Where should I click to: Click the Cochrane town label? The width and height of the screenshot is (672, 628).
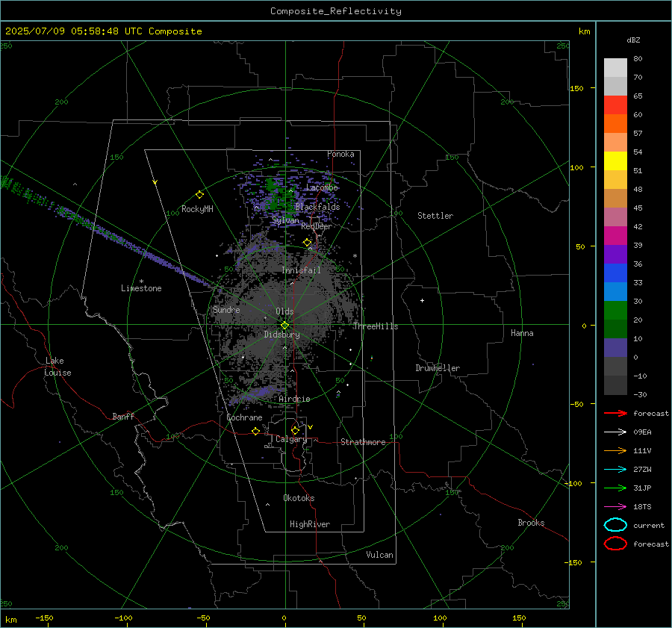coord(244,417)
